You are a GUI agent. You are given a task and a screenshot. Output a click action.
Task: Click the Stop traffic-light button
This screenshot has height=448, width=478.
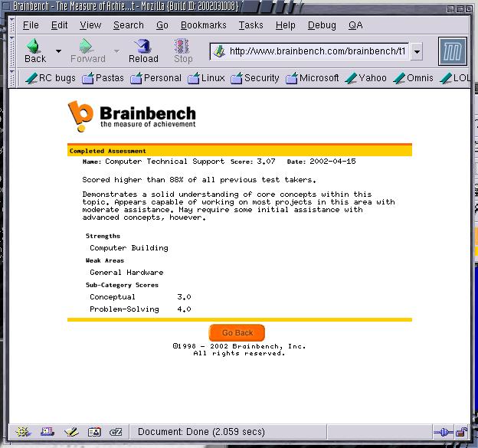(182, 51)
